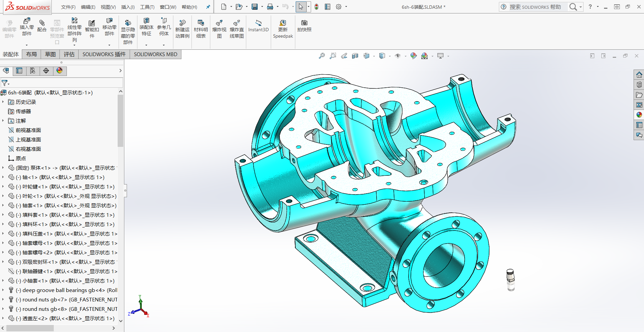Click the Rebuild traffic light icon
The width and height of the screenshot is (644, 332).
[x=316, y=7]
